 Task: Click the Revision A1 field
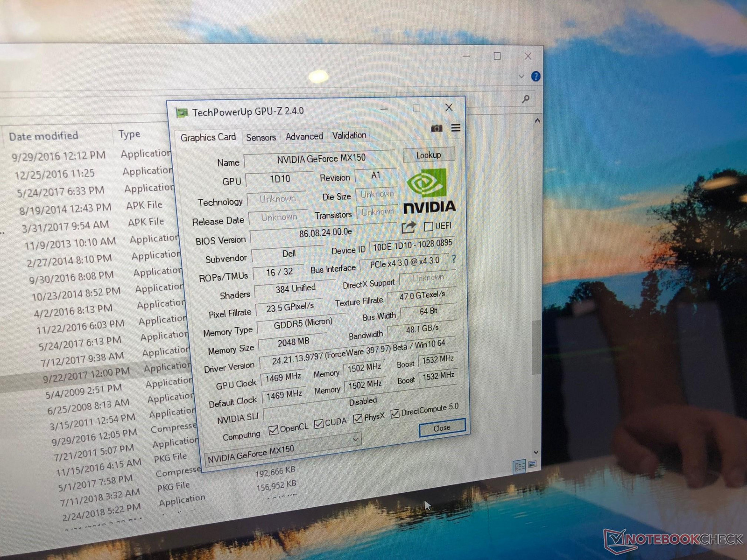(x=375, y=175)
